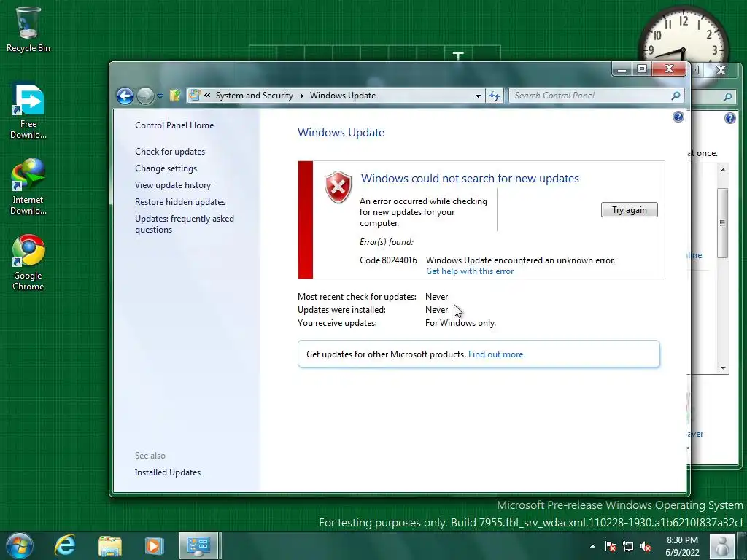Click the red shield error icon
Image resolution: width=747 pixels, height=560 pixels.
338,187
